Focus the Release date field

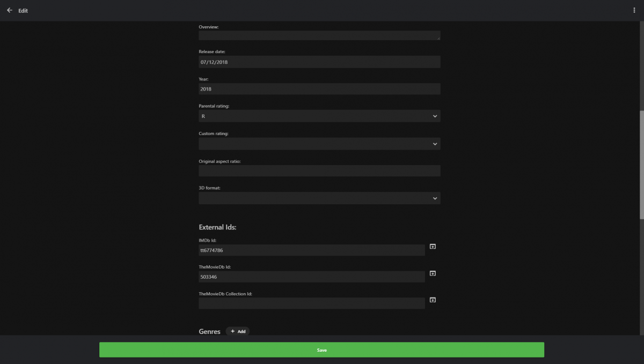pos(319,62)
